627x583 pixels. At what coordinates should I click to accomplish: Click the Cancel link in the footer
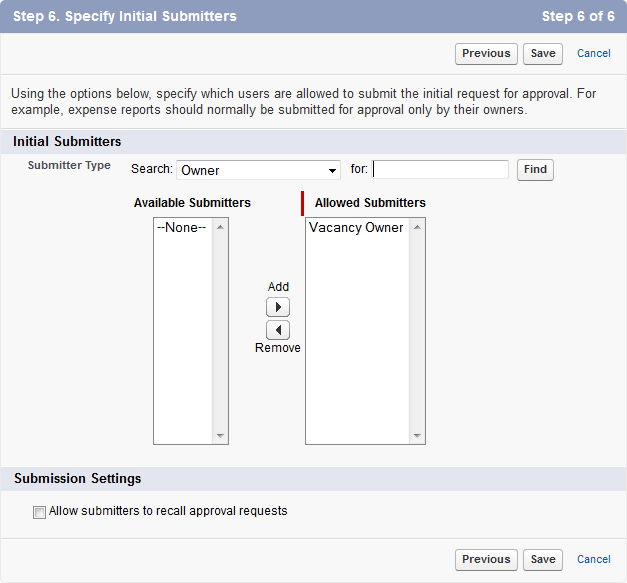point(594,560)
